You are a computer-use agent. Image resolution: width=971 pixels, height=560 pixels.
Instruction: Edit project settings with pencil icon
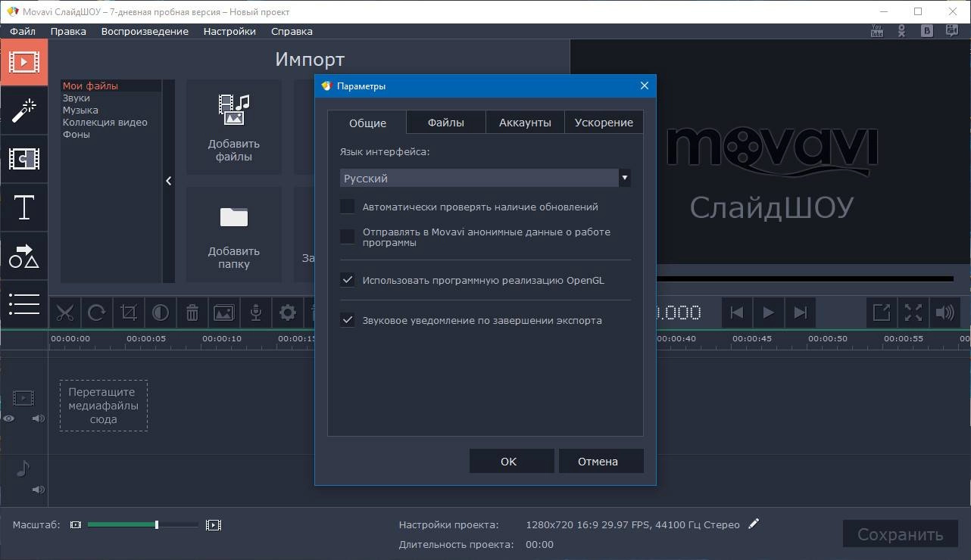click(753, 524)
